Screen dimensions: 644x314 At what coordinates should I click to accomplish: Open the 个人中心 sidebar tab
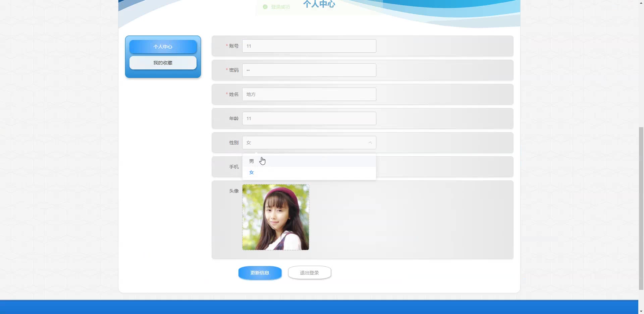[163, 47]
